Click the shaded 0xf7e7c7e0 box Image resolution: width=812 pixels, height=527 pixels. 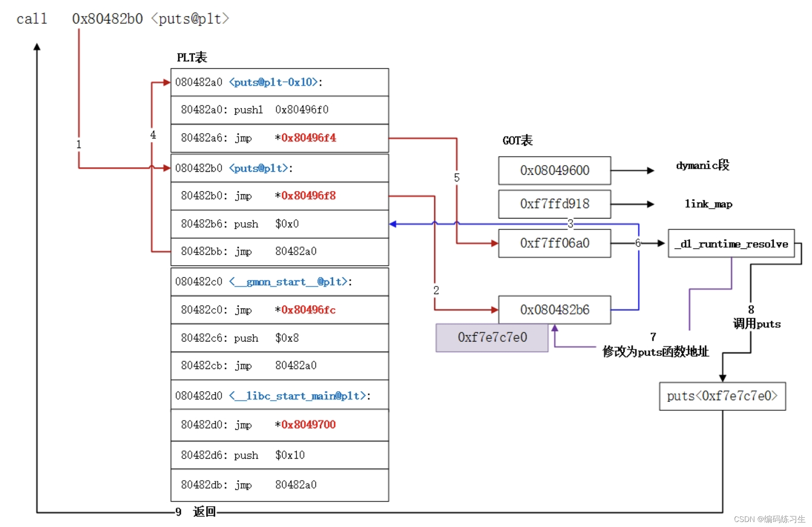point(492,338)
